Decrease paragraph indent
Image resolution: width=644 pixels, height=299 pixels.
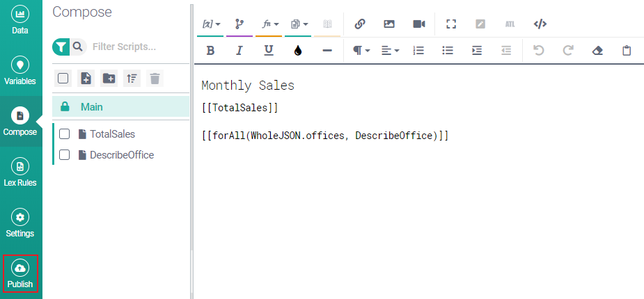pos(506,51)
